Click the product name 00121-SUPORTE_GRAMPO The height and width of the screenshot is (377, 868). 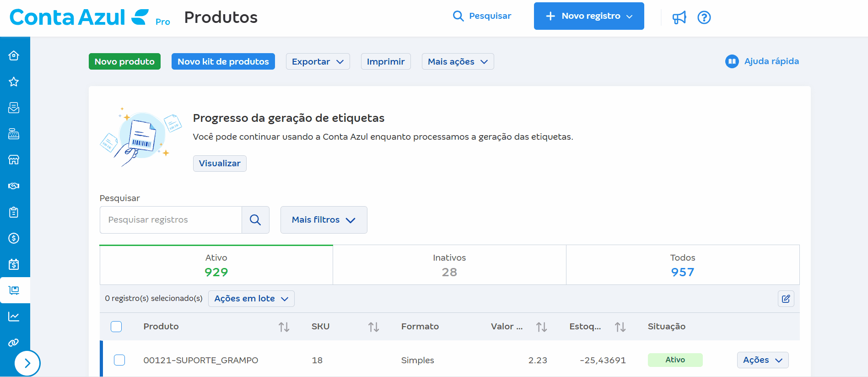[x=201, y=361]
